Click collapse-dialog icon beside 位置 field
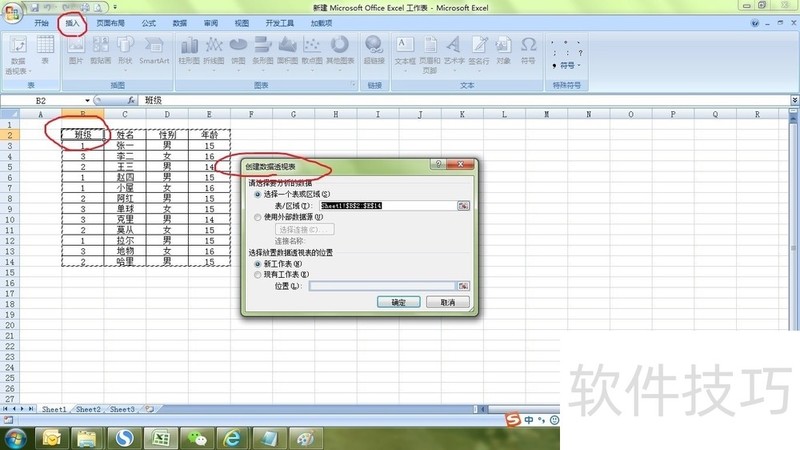The image size is (800, 450). tap(463, 286)
